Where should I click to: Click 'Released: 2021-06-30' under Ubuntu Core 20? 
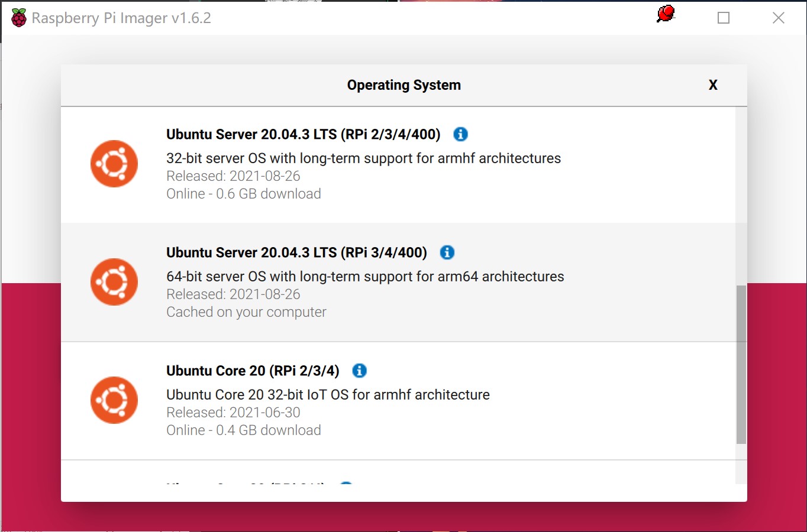(233, 412)
